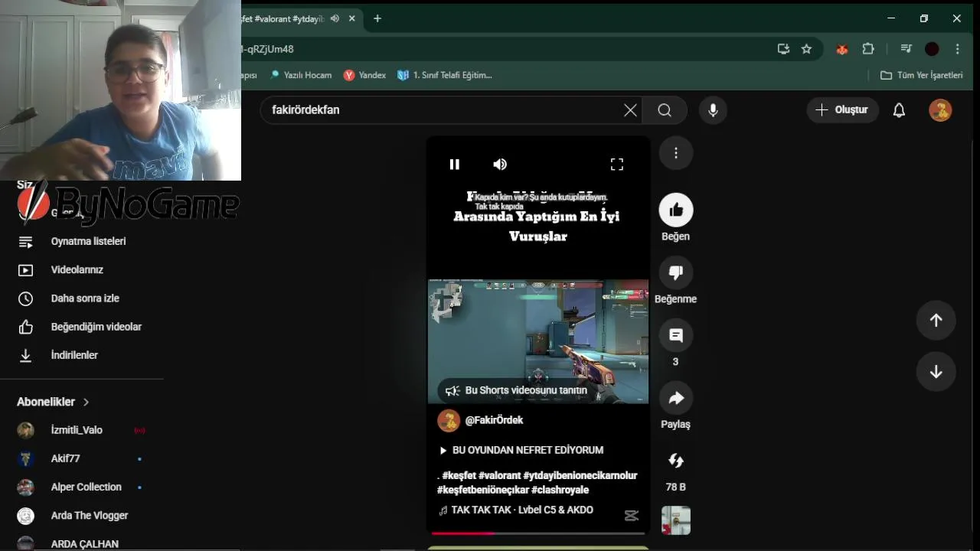Click the #clashroyale hashtag

[560, 490]
